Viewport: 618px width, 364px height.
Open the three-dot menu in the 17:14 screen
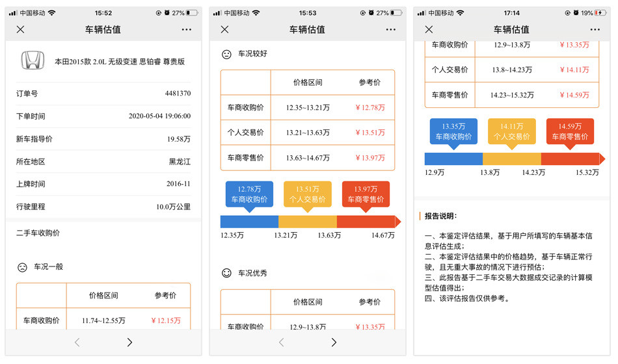click(595, 29)
